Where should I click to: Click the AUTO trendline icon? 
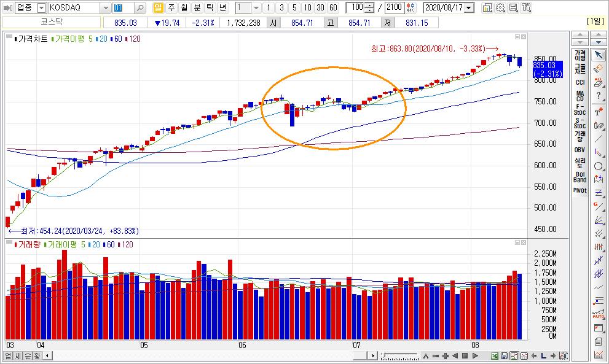click(599, 314)
